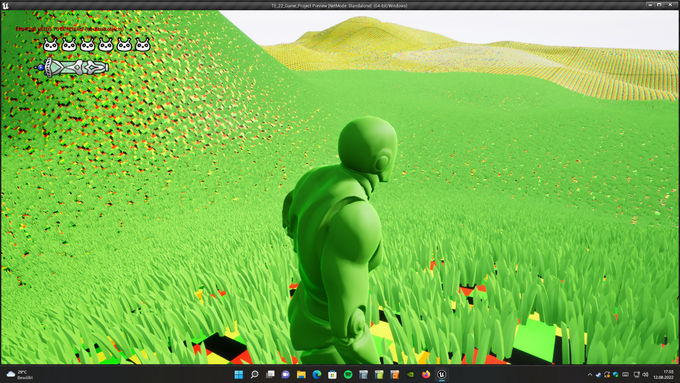Switch to Firefox in the taskbar
Viewport: 680px width, 383px height.
426,374
